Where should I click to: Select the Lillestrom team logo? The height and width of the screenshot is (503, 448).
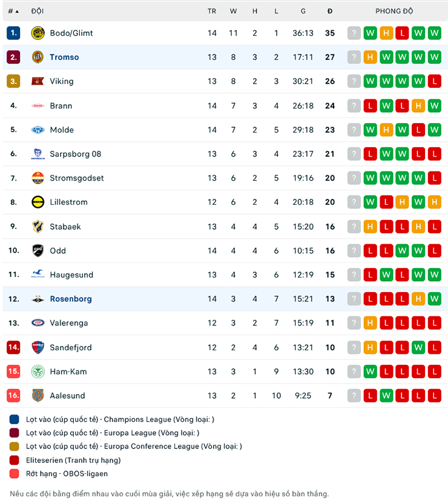38,202
